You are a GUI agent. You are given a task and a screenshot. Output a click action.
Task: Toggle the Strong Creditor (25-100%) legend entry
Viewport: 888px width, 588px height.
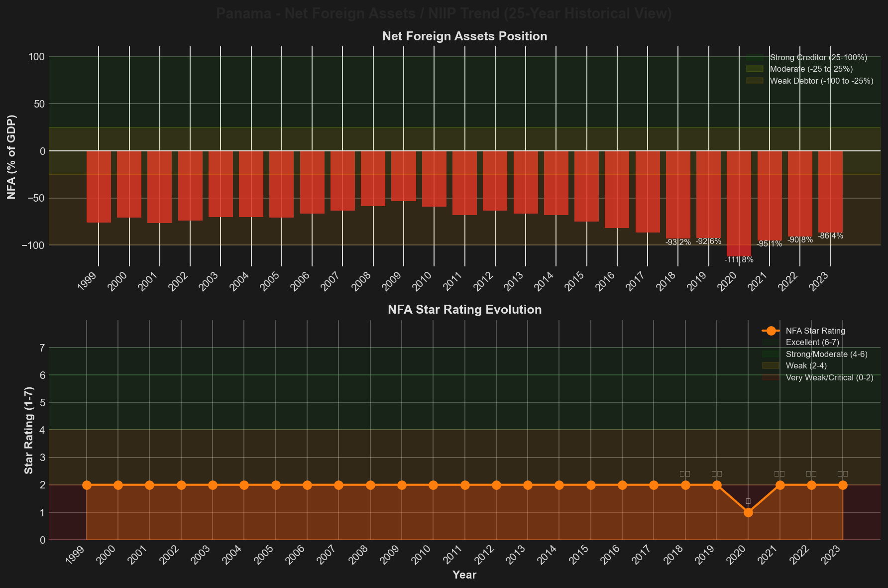click(x=818, y=58)
